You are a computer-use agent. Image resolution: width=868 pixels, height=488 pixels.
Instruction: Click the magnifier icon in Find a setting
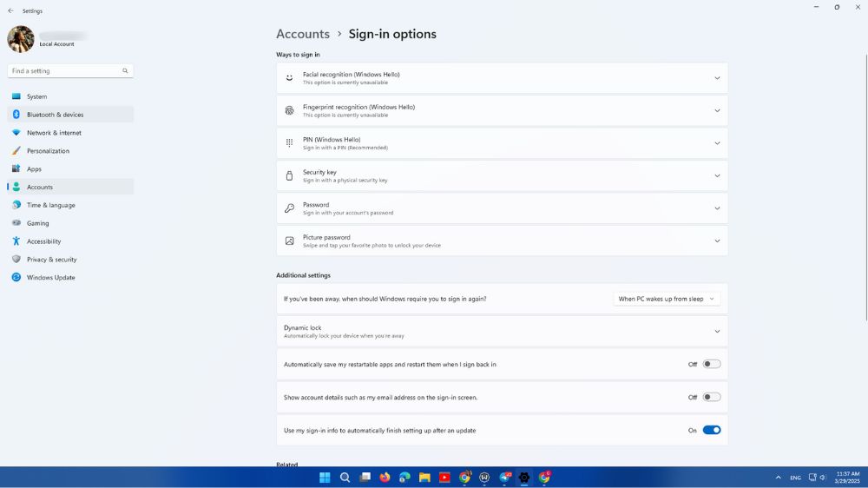click(125, 71)
